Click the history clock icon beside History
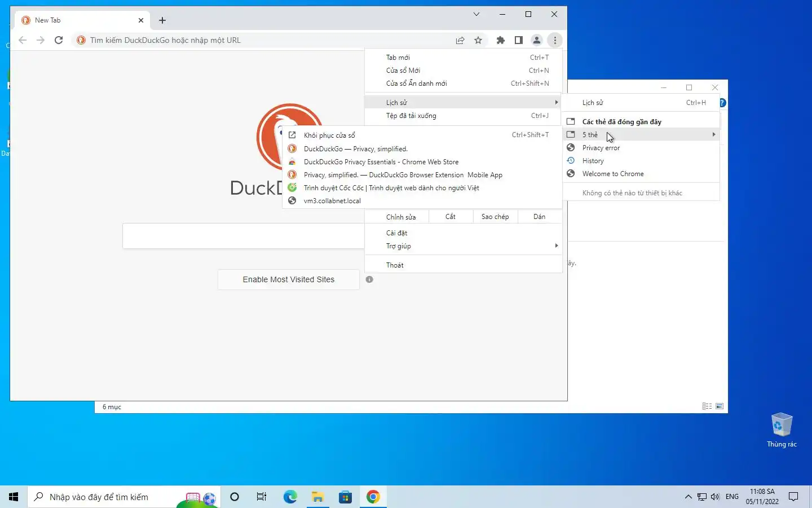Screen dimensions: 812x508 571,160
